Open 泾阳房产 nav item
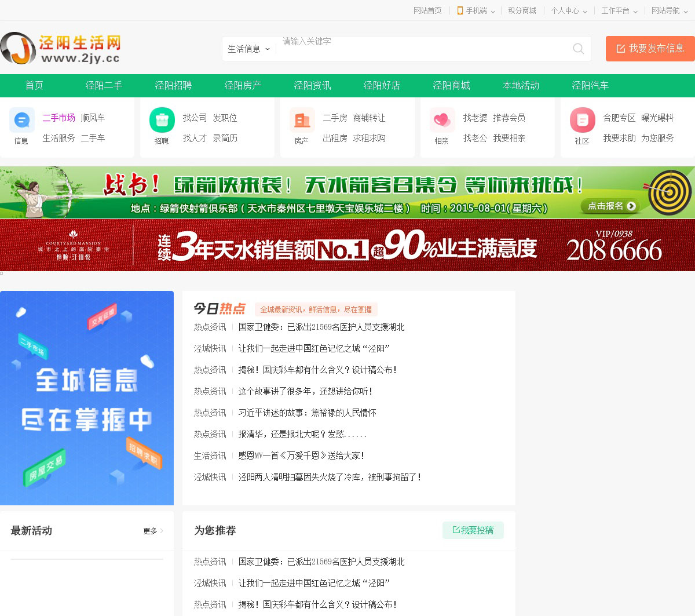 coord(243,86)
